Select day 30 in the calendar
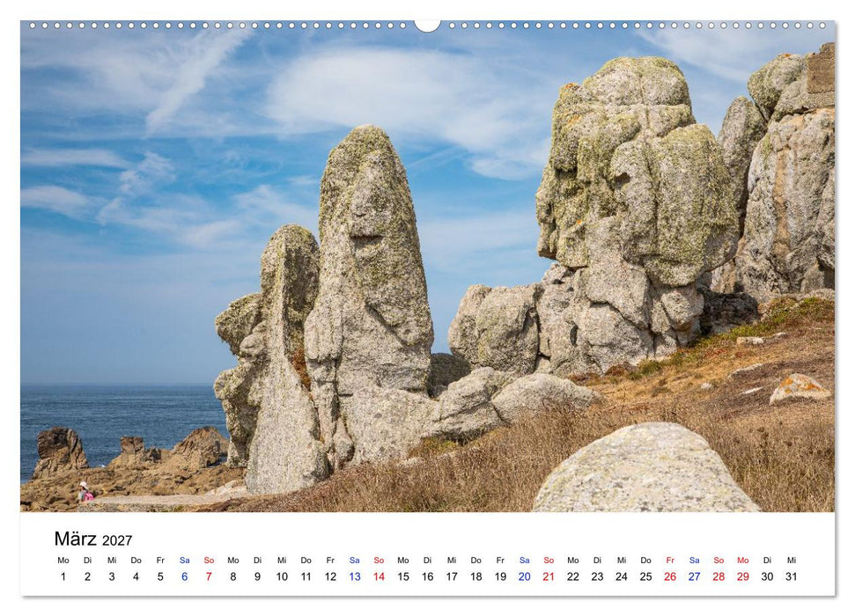855x616 pixels. [x=767, y=576]
